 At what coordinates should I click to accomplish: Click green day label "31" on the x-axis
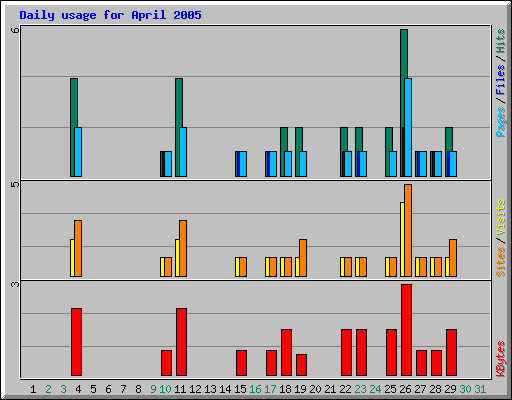click(x=480, y=389)
